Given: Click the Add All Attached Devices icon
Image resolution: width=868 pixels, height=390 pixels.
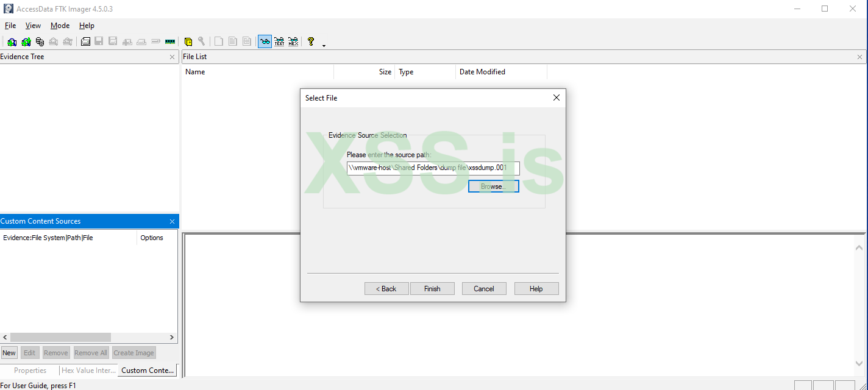Looking at the screenshot, I should 26,41.
